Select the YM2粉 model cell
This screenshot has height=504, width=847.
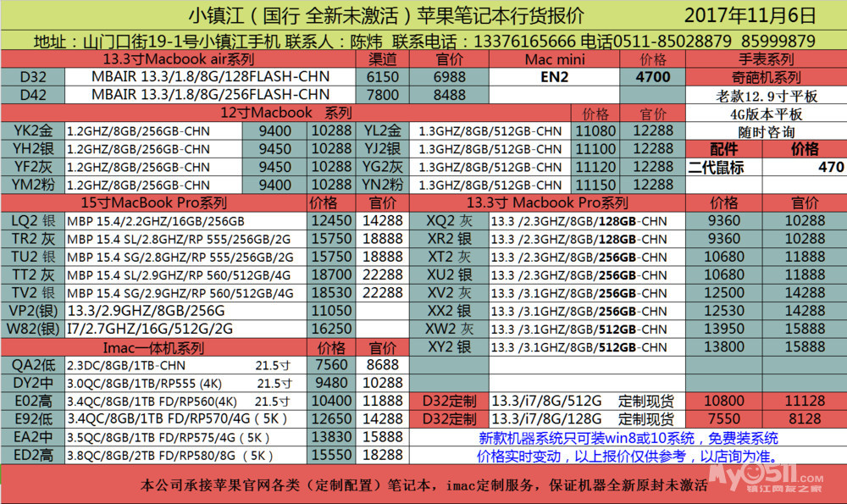pyautogui.click(x=33, y=185)
